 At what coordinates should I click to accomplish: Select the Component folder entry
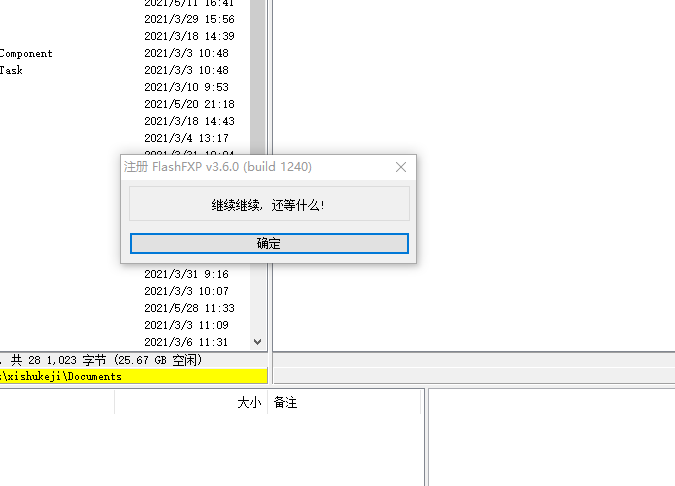click(x=26, y=53)
